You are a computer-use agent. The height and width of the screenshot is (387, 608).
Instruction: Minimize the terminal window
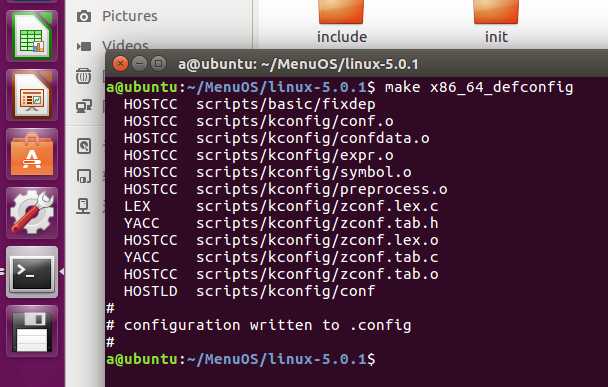click(x=139, y=63)
